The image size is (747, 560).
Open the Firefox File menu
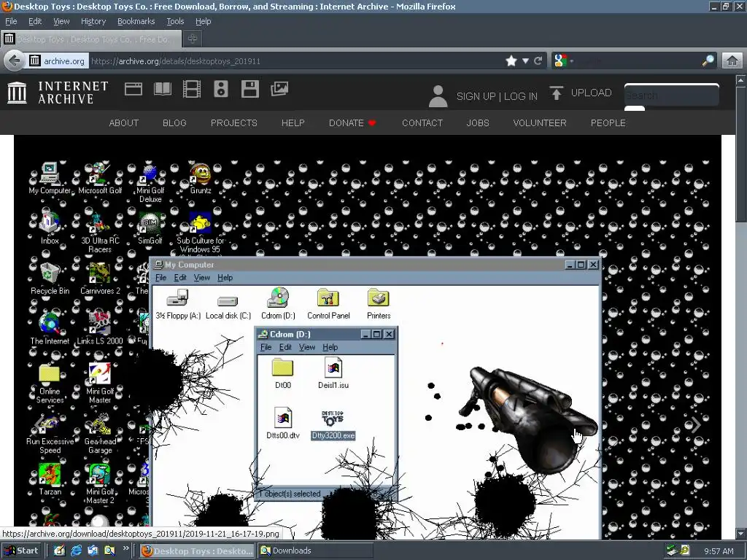[x=11, y=21]
